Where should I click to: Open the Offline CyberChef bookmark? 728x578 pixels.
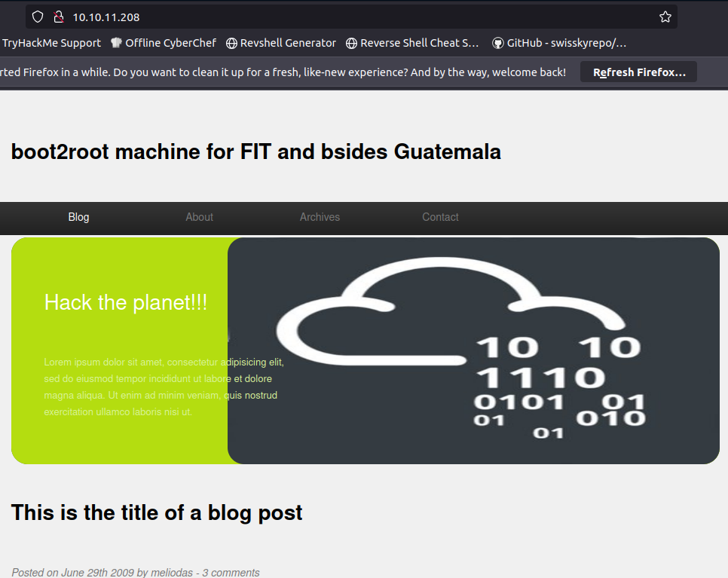pyautogui.click(x=163, y=43)
